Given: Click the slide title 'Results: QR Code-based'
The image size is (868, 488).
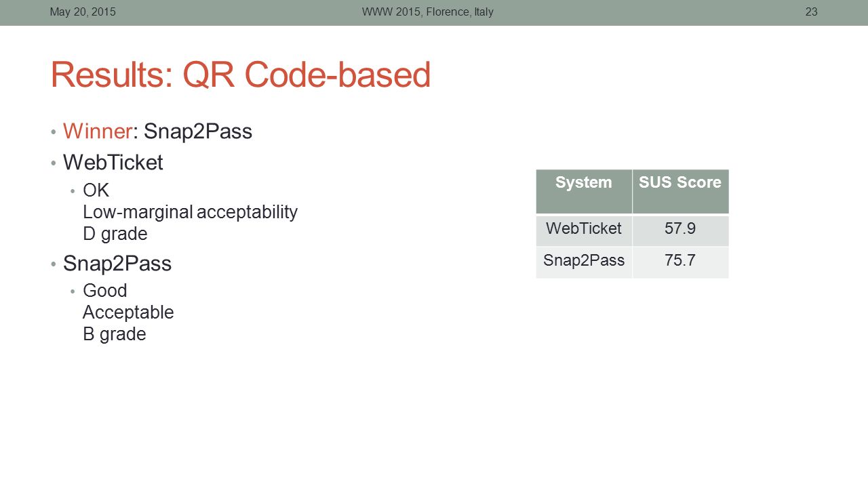Looking at the screenshot, I should [x=241, y=75].
